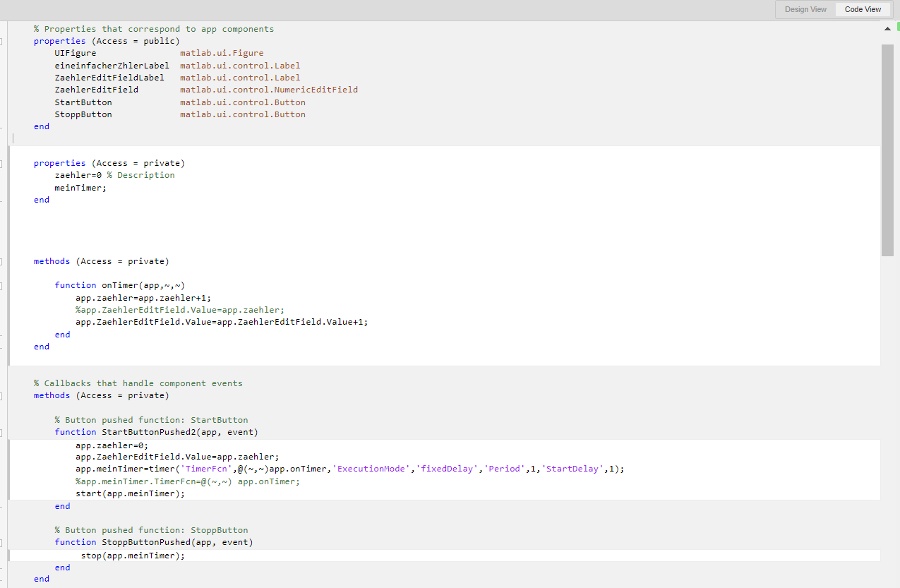This screenshot has height=588, width=900.
Task: Collapse the callbacks methods block
Action: [x=1, y=396]
